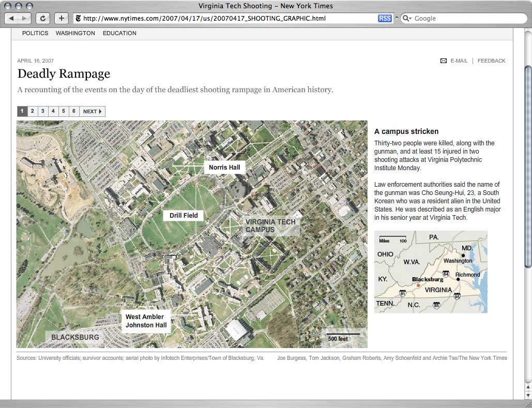Click Washington on the locator map
This screenshot has width=532, height=408.
pos(458,261)
